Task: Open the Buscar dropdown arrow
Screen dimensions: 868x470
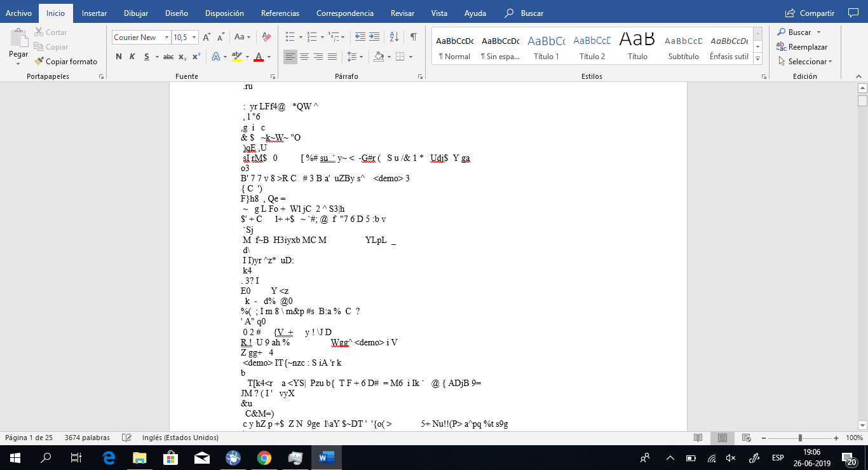Action: [x=818, y=32]
